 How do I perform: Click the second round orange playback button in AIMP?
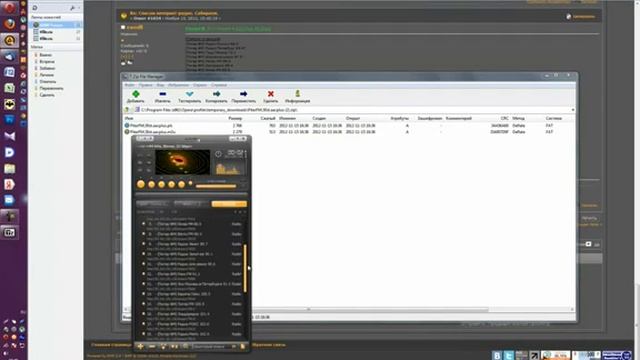pyautogui.click(x=151, y=184)
